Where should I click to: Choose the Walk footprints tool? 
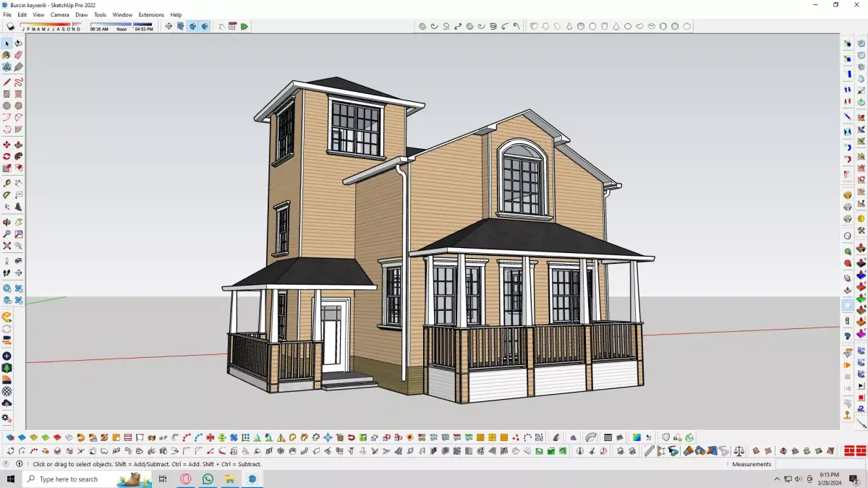pyautogui.click(x=7, y=273)
